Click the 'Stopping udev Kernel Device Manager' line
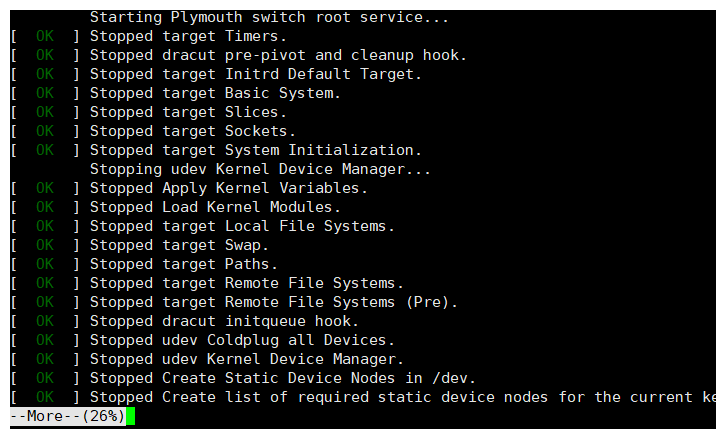Screen dimensions: 726x439 tap(260, 169)
